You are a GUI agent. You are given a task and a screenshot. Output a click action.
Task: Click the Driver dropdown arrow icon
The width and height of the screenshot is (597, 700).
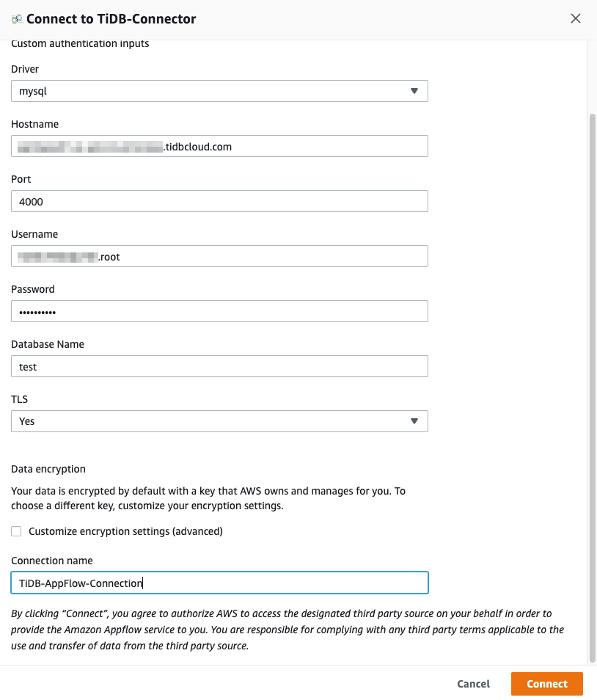pyautogui.click(x=416, y=91)
